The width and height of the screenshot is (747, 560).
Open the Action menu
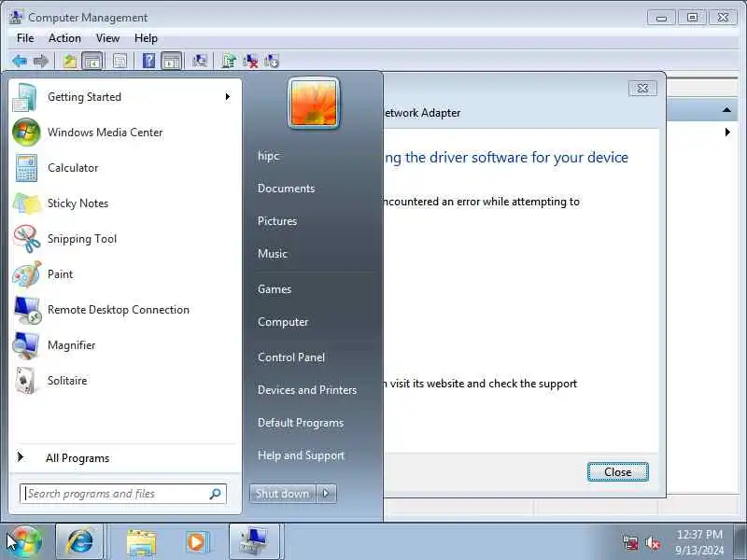(64, 38)
